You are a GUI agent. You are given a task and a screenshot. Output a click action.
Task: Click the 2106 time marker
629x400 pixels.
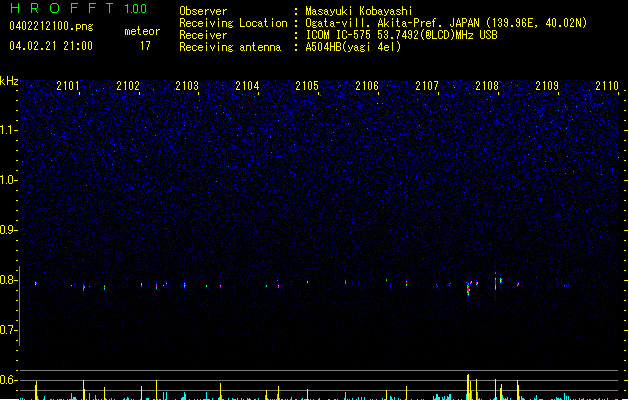[x=367, y=85]
